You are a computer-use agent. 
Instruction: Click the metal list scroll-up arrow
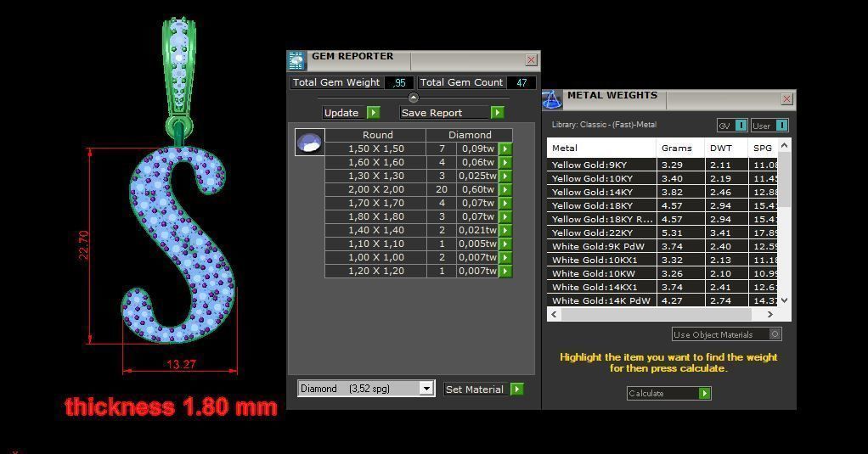point(785,145)
